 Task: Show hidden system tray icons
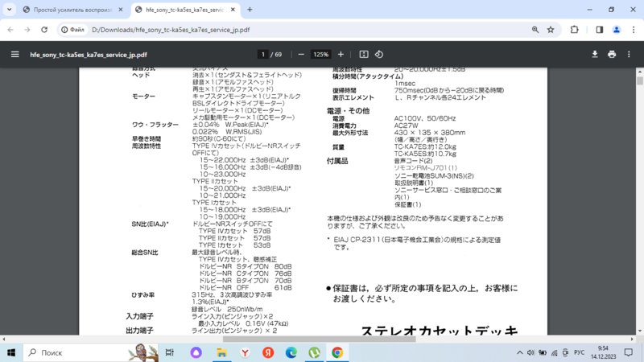coord(519,352)
